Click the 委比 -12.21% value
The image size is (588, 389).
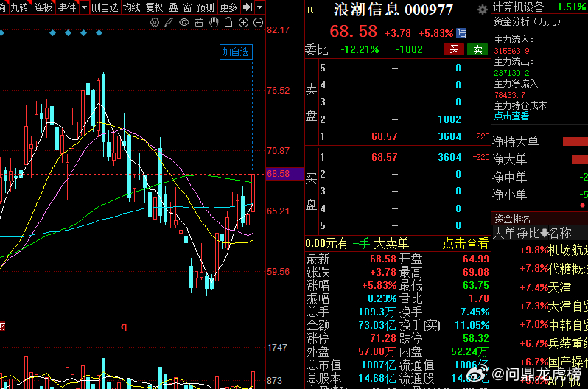tap(360, 49)
